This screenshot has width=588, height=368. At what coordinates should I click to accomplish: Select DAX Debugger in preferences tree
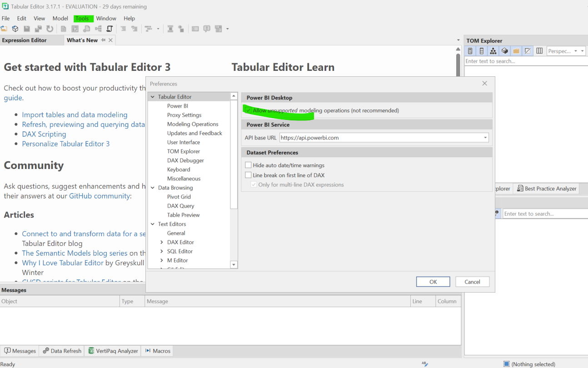click(185, 160)
